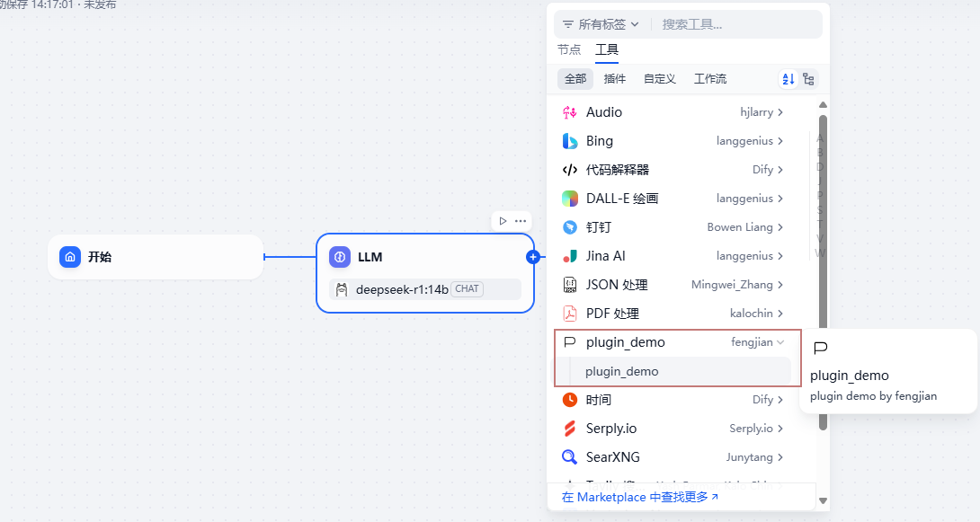Viewport: 980px width, 522px height.
Task: Click the tool list scrollbar thumb
Action: click(x=823, y=272)
